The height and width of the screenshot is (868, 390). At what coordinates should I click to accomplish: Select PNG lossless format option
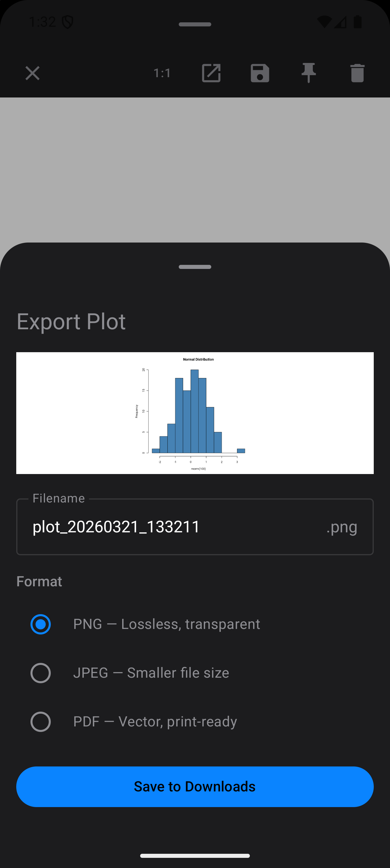[x=41, y=624]
